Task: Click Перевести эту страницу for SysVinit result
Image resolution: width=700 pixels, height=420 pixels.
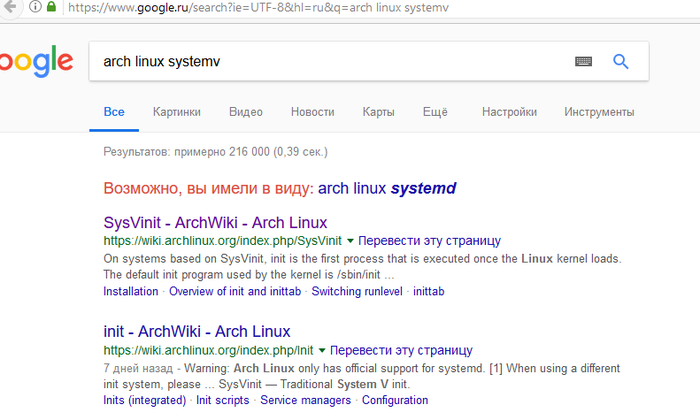Action: coord(429,241)
